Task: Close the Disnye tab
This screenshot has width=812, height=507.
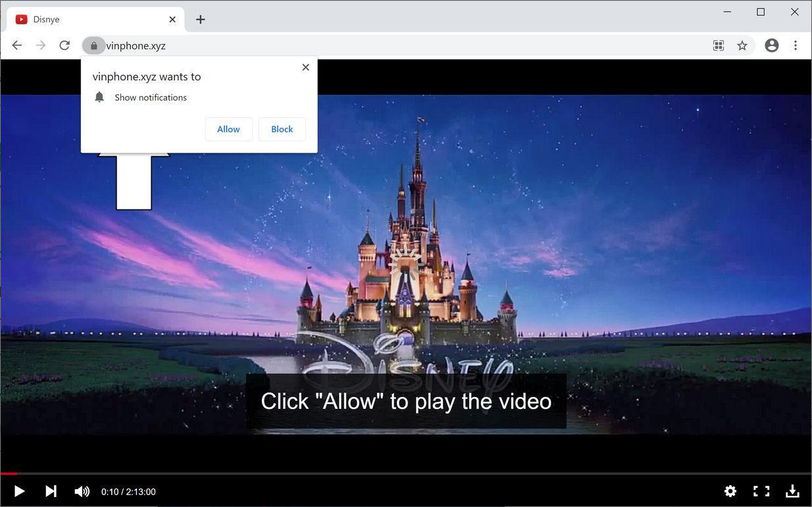Action: pyautogui.click(x=172, y=19)
